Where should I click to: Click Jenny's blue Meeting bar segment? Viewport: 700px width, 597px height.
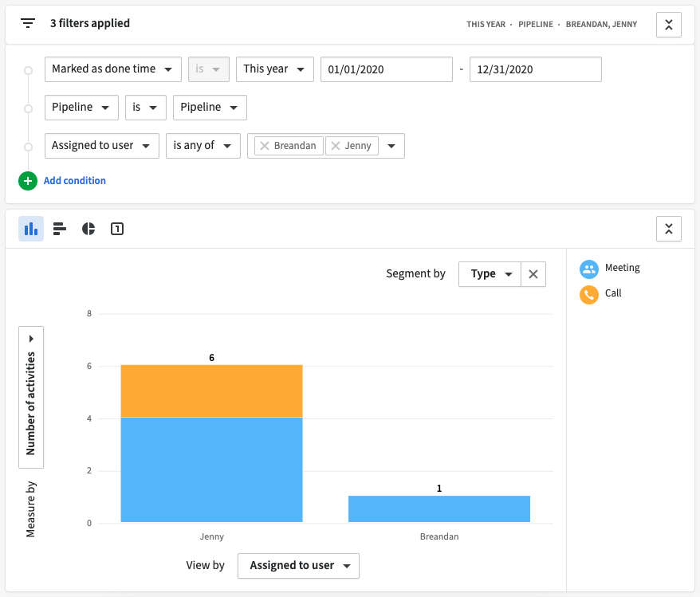coord(211,469)
